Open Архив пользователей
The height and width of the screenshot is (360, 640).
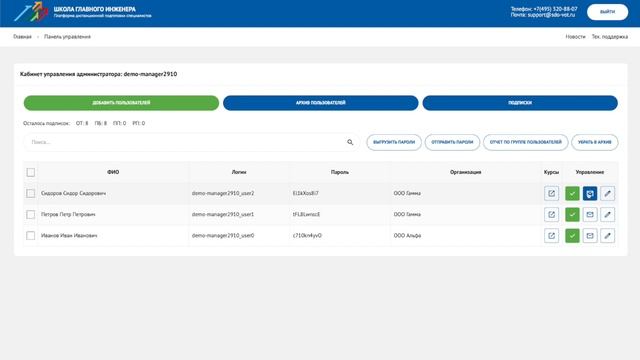(321, 103)
